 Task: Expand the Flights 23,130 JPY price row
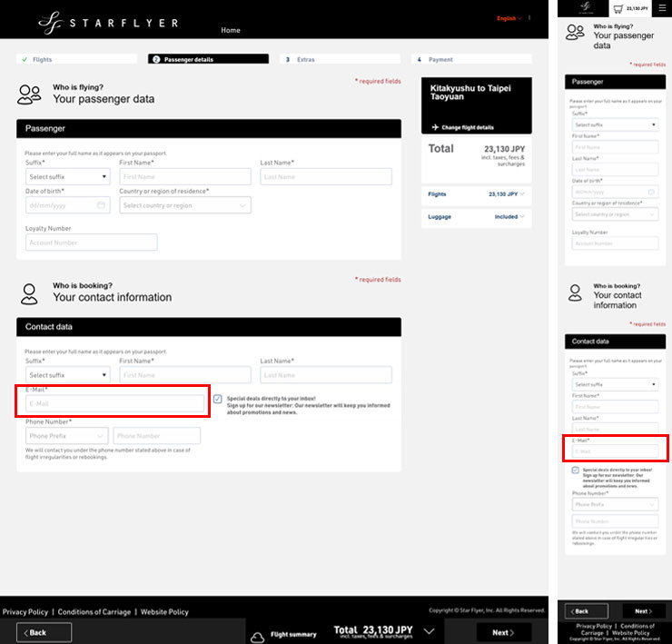[476, 194]
